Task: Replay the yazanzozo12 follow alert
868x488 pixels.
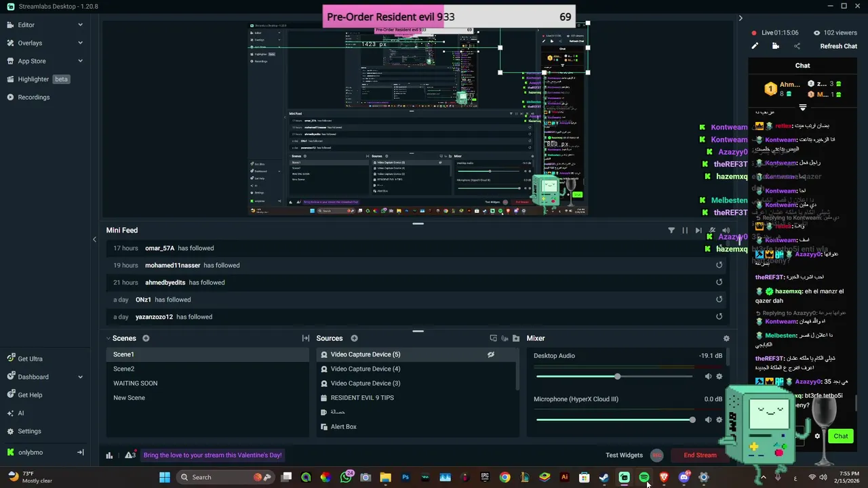Action: point(719,317)
